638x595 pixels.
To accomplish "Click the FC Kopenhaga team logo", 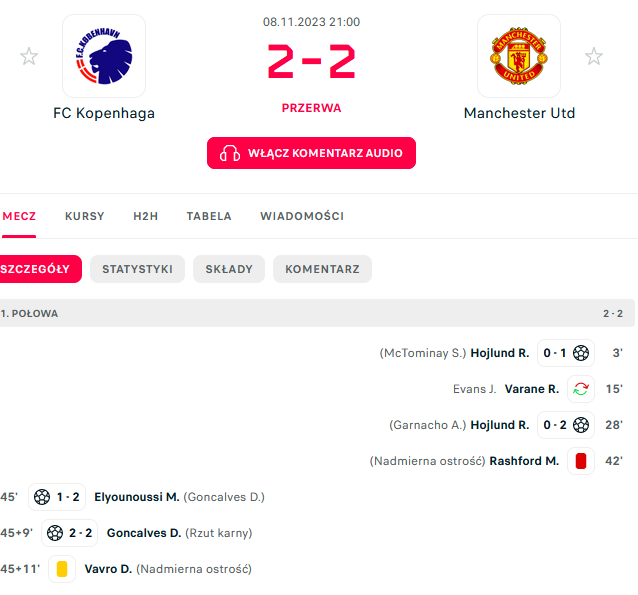I will tap(104, 56).
